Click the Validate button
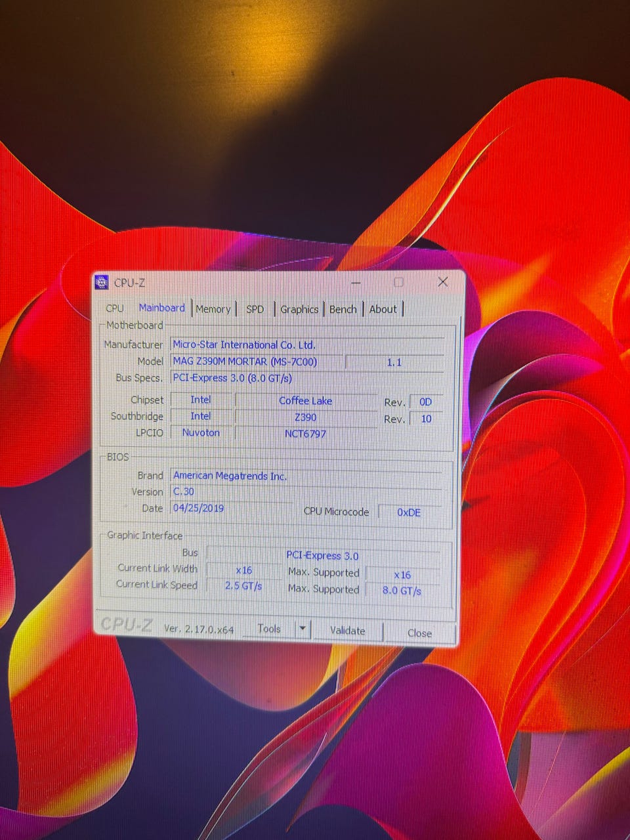Image resolution: width=630 pixels, height=840 pixels. click(348, 631)
